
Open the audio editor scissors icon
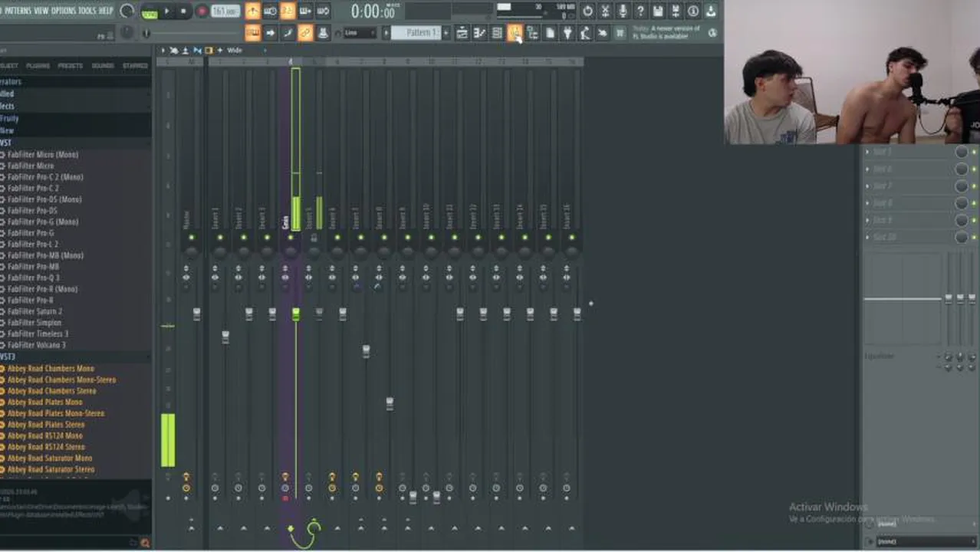[x=605, y=11]
